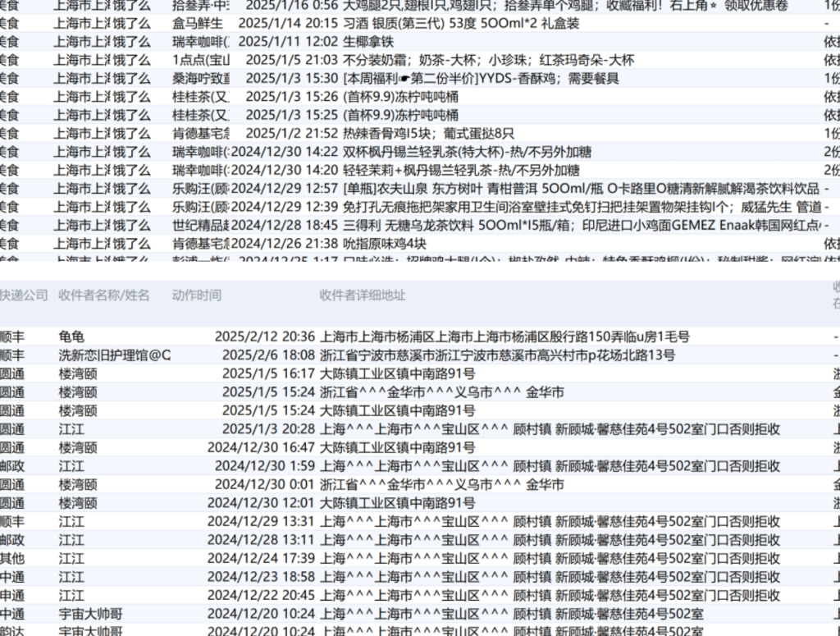Select the 2024/12/24 17:39 action time

point(261,559)
